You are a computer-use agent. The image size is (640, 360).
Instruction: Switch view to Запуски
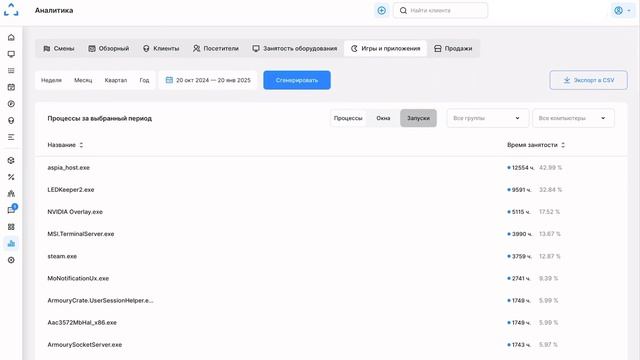pos(418,118)
